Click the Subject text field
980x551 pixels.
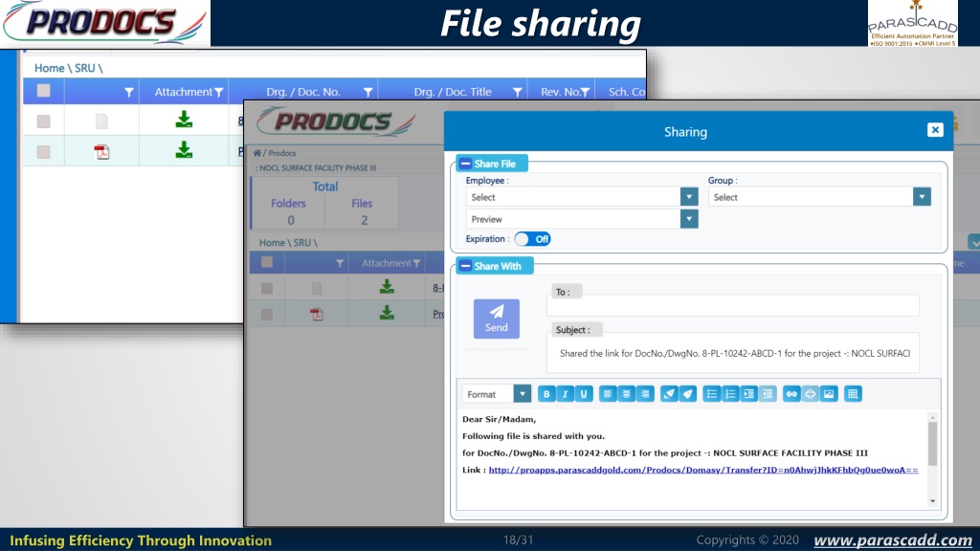click(732, 353)
